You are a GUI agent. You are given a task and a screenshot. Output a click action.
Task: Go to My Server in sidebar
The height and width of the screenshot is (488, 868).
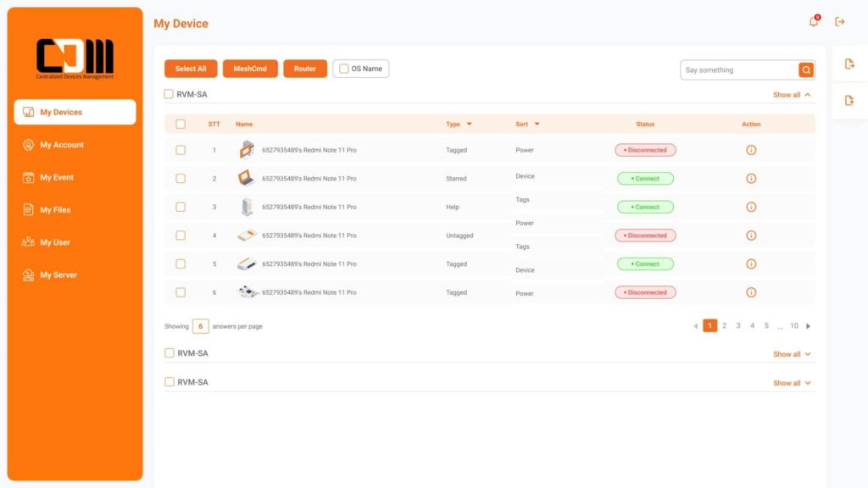click(x=58, y=275)
